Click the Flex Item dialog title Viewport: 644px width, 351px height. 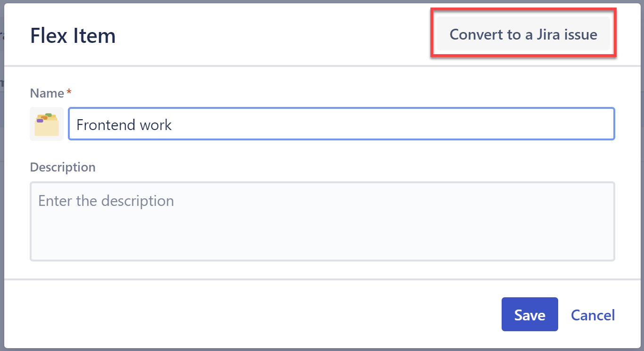[x=73, y=35]
